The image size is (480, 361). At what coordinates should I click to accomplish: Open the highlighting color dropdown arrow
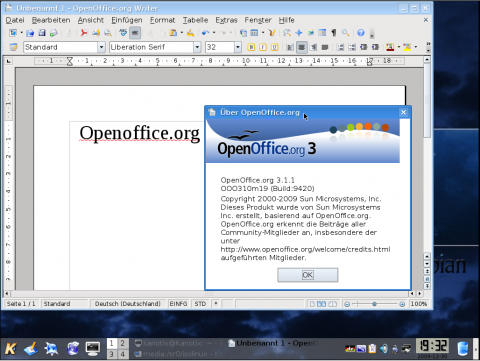click(416, 47)
